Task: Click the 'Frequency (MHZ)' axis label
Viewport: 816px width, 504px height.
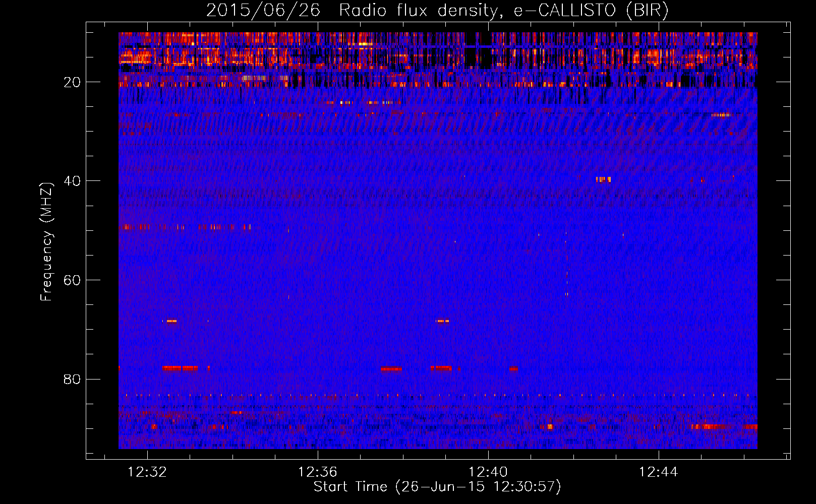Action: (x=46, y=242)
